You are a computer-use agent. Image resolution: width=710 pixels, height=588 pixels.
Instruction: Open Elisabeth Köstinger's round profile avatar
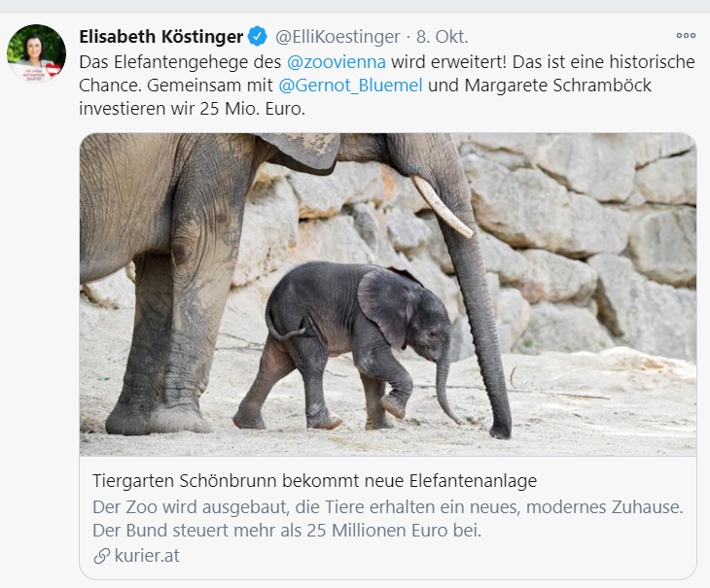[x=36, y=53]
